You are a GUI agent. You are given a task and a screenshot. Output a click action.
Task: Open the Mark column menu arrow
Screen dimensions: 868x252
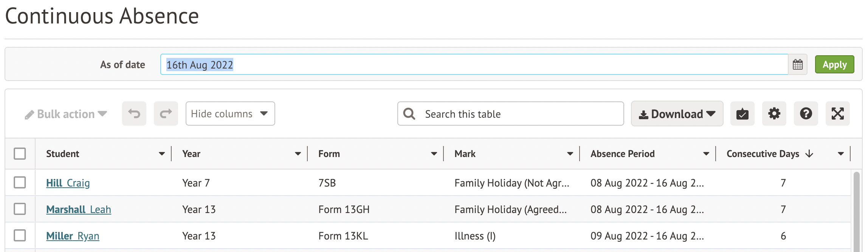pos(570,154)
